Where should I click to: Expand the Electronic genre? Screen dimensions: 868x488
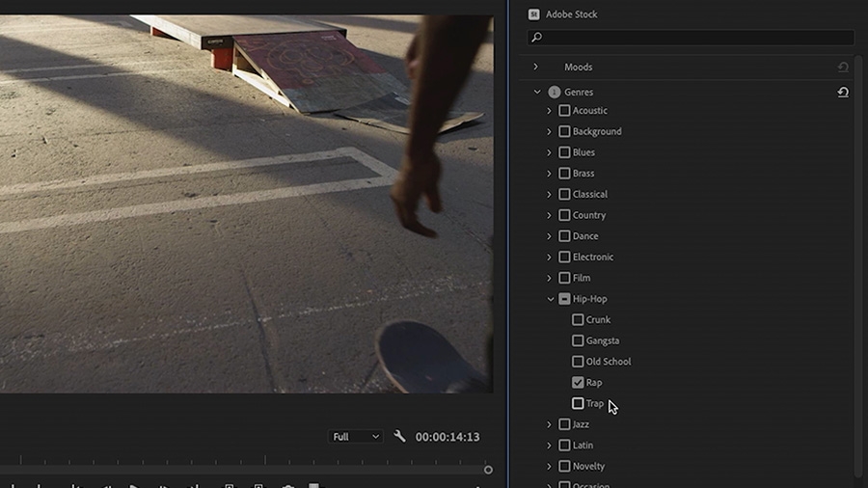[549, 258]
